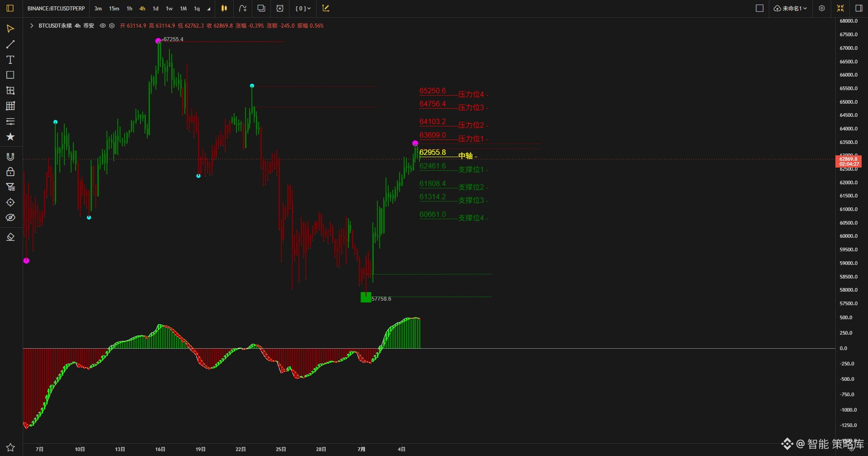Switch to the 1M timeframe
Image resolution: width=868 pixels, height=456 pixels.
tap(183, 9)
